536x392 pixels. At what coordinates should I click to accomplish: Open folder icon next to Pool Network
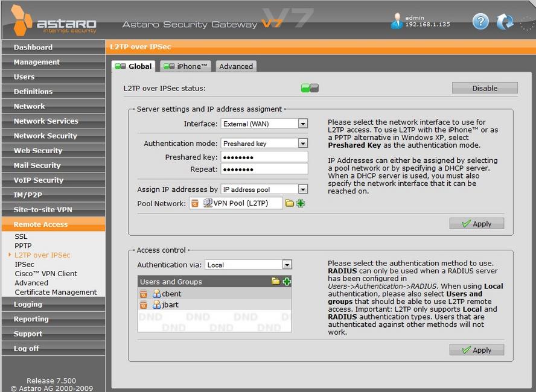290,203
